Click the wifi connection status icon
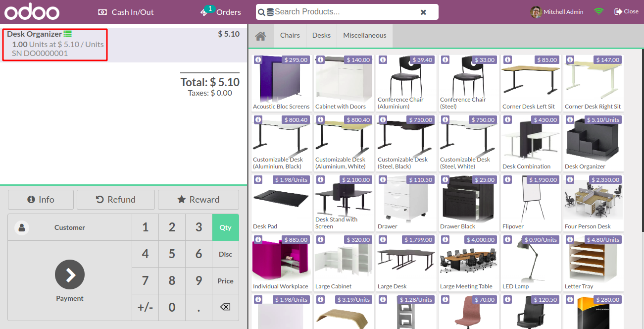644x329 pixels. (x=599, y=11)
